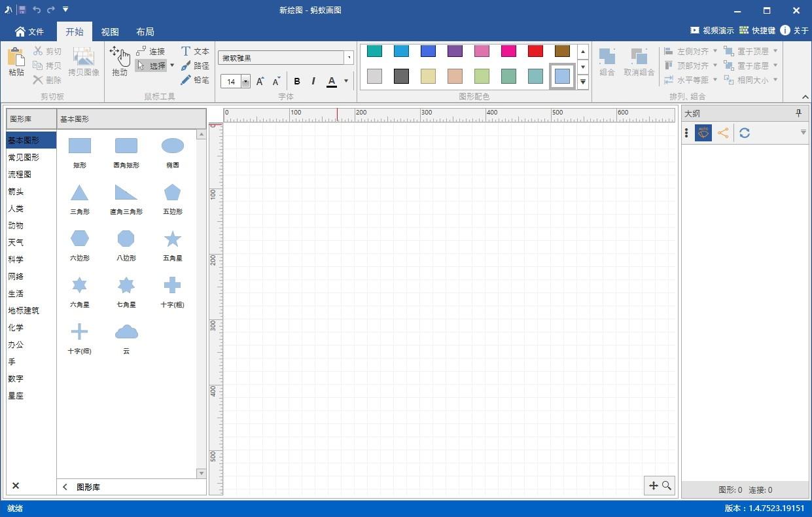Toggle bold text formatting
This screenshot has width=812, height=517.
[297, 81]
